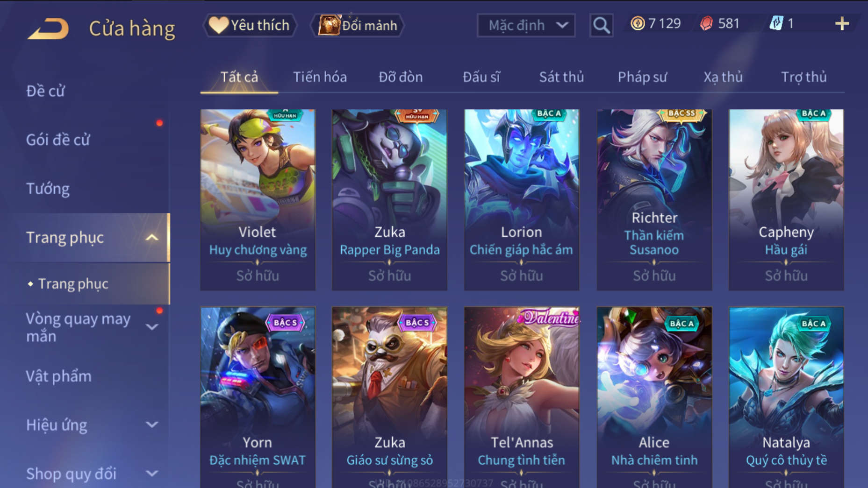The image size is (868, 488).
Task: Expand the Hiệu ứng sidebar section
Action: [x=152, y=424]
